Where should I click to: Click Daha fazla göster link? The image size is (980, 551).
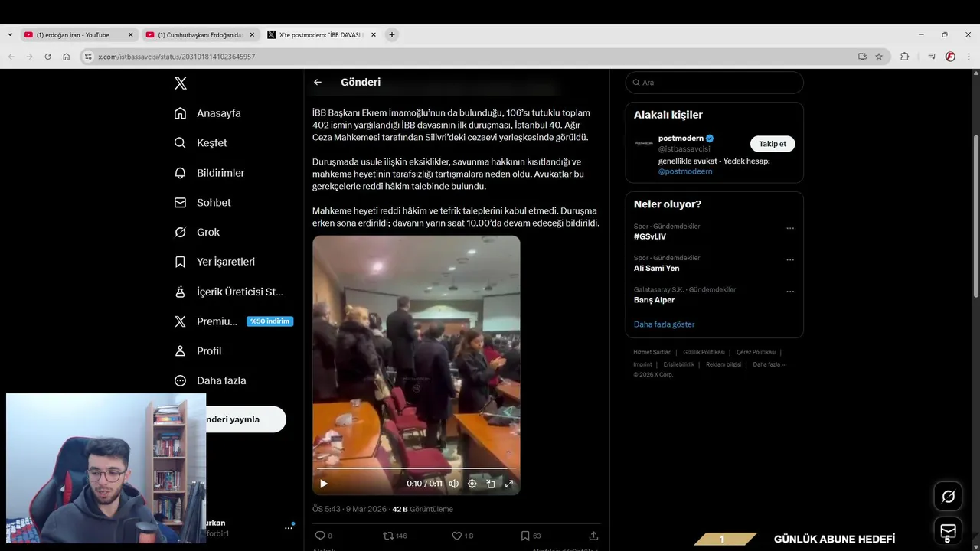(x=664, y=324)
